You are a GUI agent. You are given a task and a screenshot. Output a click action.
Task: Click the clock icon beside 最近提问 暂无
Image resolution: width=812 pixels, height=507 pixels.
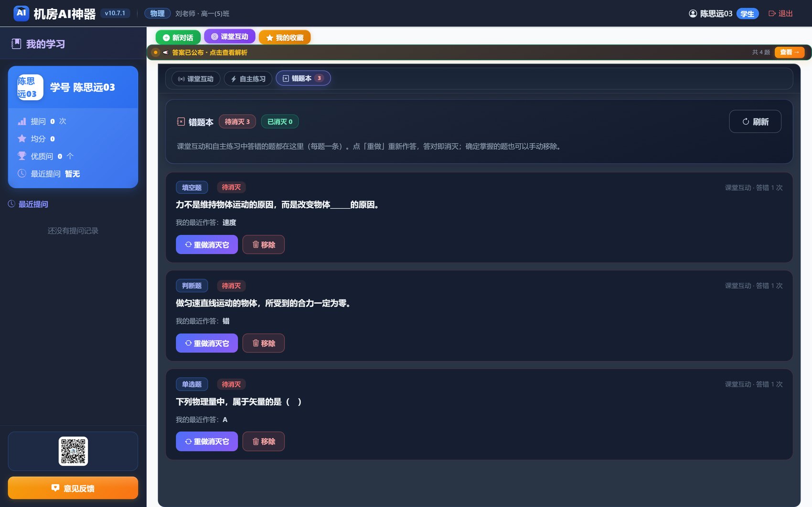(22, 173)
